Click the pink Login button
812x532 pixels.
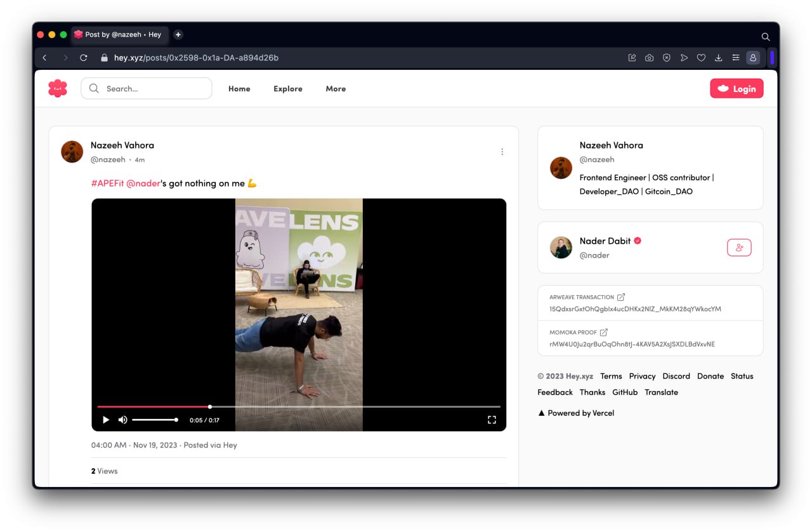coord(737,89)
